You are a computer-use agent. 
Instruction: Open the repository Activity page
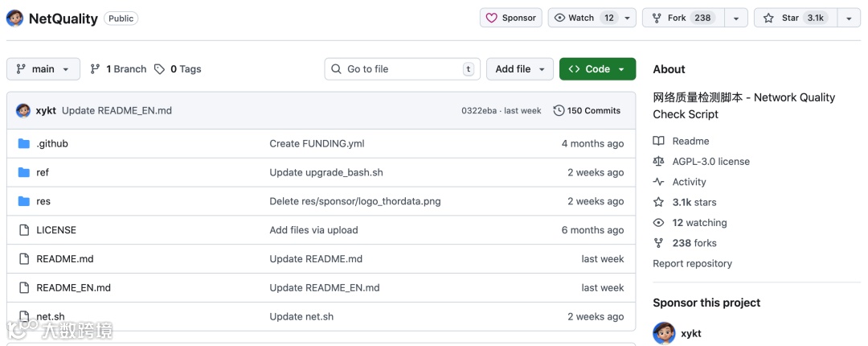(689, 182)
